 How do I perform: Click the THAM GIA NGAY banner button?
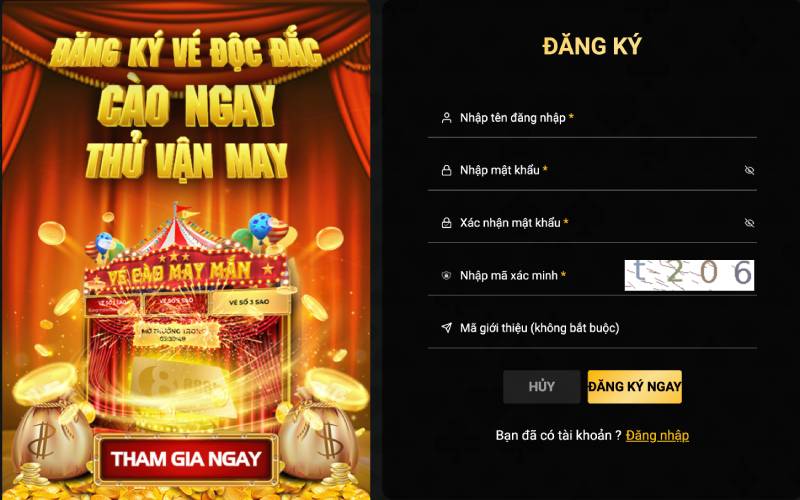point(186,459)
